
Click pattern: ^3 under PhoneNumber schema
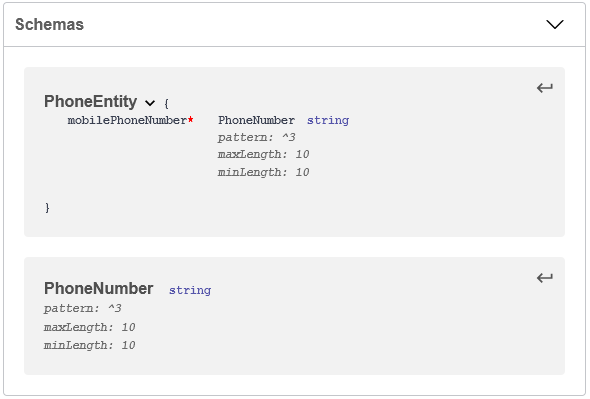(x=82, y=309)
